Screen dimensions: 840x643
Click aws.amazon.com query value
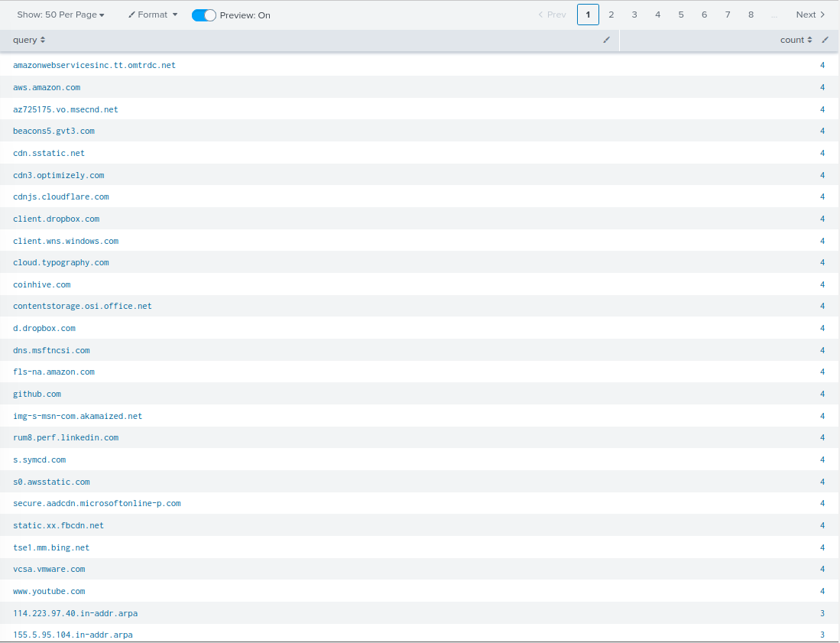(x=47, y=87)
